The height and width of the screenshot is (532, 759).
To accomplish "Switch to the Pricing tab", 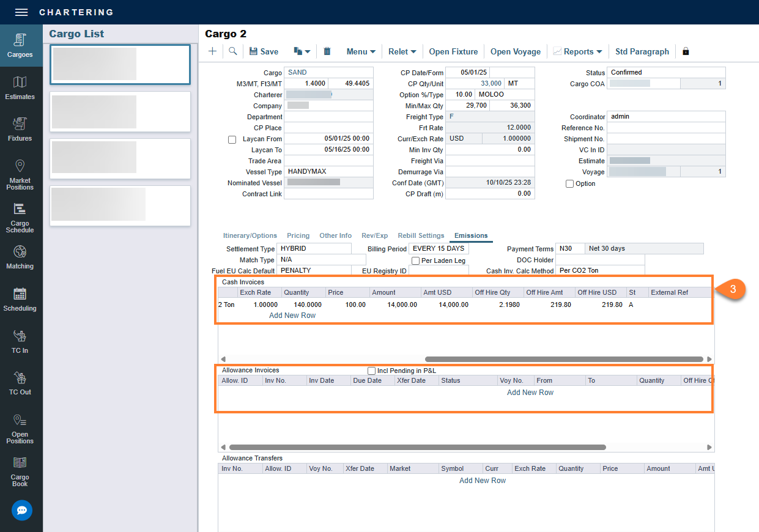I will [x=298, y=235].
